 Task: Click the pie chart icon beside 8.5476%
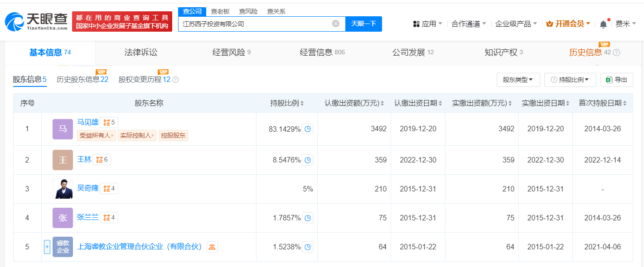coord(307,160)
